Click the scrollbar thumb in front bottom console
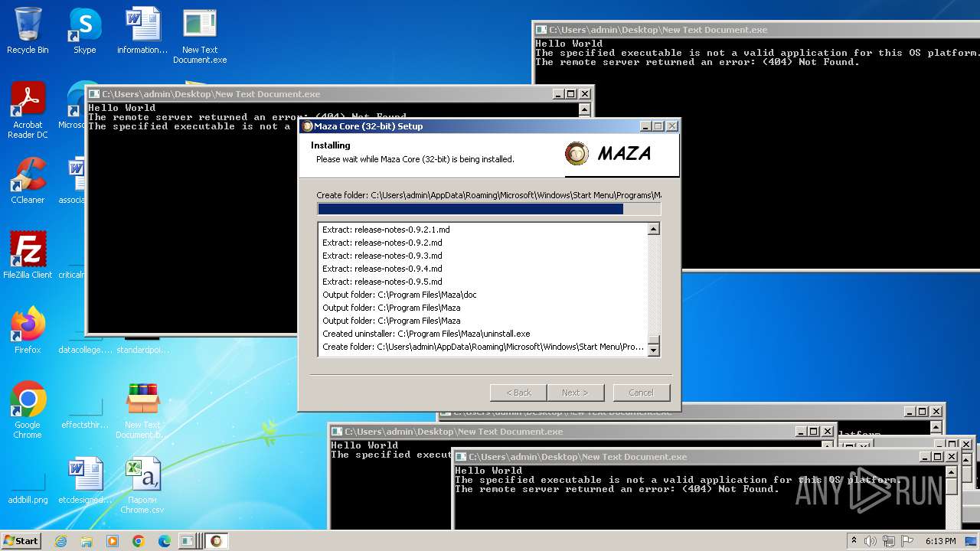Viewport: 980px width, 551px height. [x=951, y=486]
